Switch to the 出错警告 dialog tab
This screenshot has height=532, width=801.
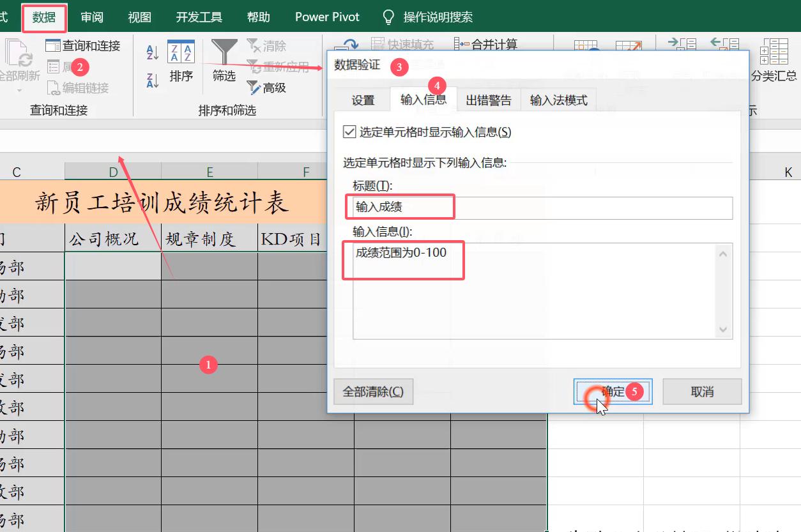[x=489, y=100]
